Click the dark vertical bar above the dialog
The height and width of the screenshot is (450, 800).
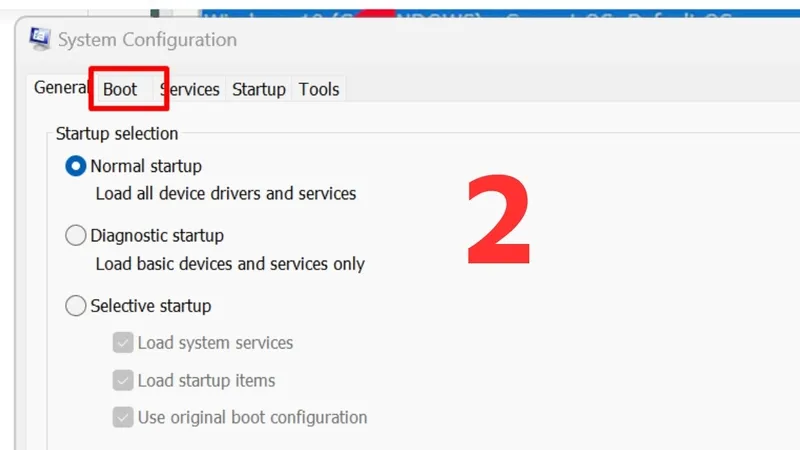click(x=155, y=12)
